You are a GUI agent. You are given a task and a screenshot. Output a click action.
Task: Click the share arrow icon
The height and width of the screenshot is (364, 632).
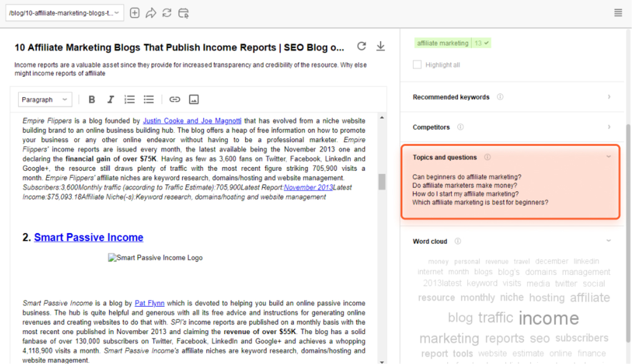click(x=151, y=13)
